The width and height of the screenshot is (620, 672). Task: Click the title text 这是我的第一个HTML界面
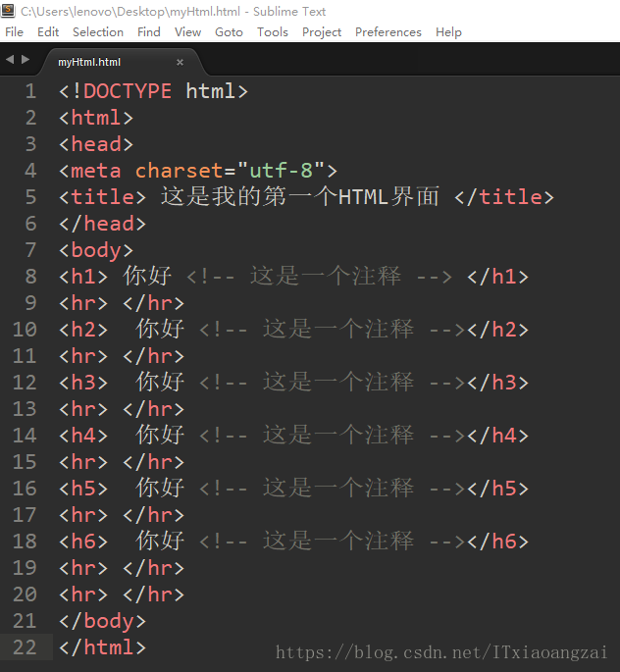(300, 197)
